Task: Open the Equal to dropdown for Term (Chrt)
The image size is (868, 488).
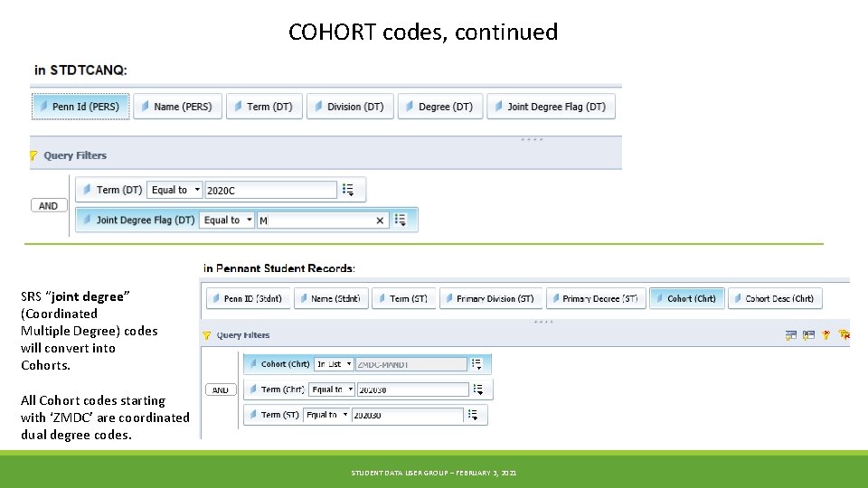Action: coord(331,389)
